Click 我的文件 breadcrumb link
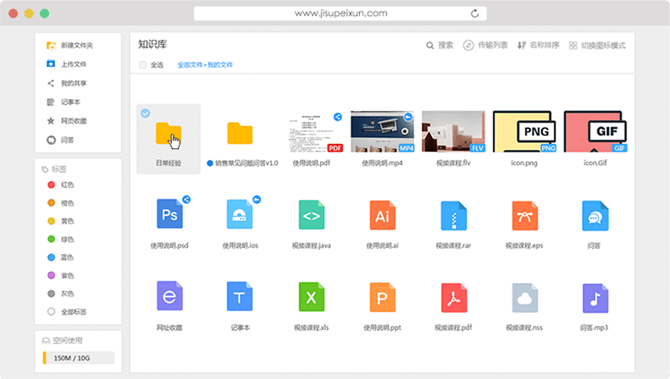 click(220, 65)
